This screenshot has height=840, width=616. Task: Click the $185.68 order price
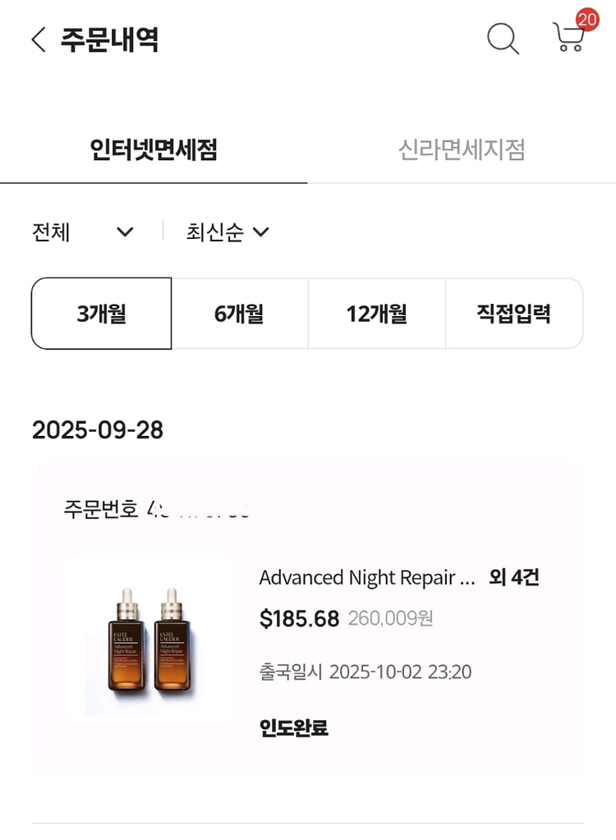(x=299, y=619)
